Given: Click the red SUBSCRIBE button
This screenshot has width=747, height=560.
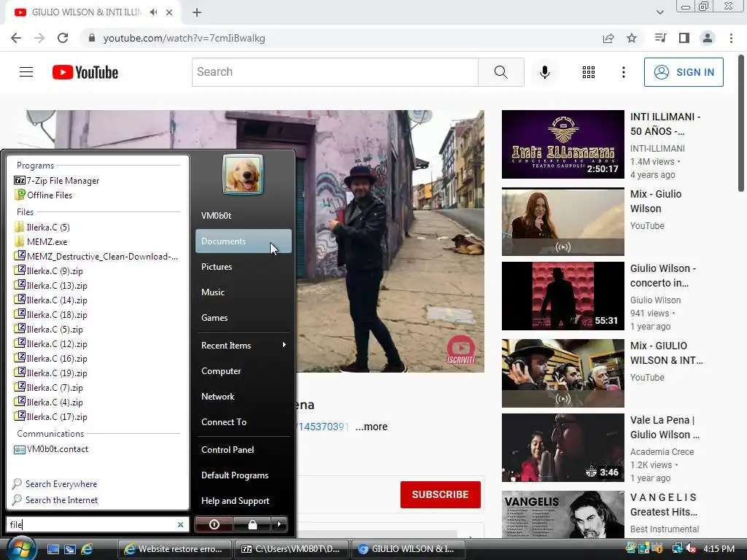Looking at the screenshot, I should [440, 494].
